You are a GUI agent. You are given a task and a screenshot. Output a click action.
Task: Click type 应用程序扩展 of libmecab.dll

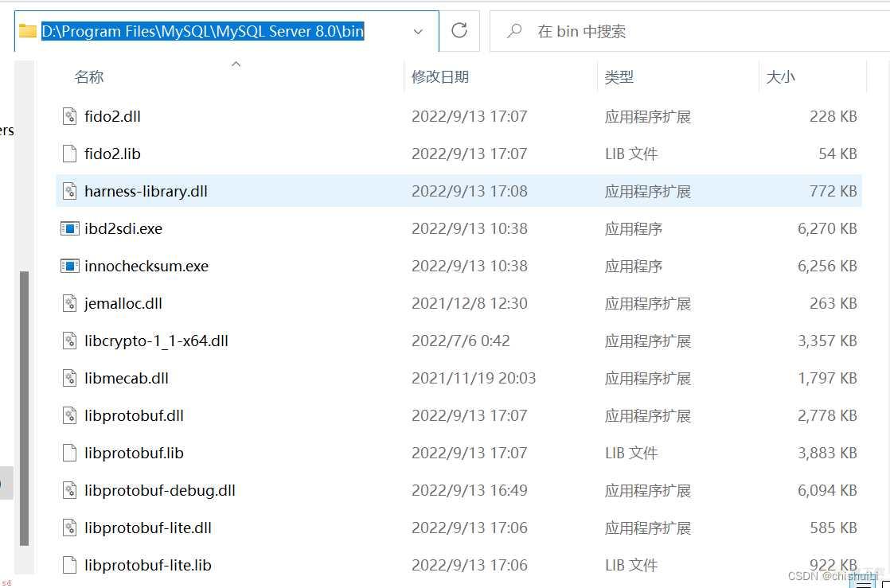click(x=648, y=379)
